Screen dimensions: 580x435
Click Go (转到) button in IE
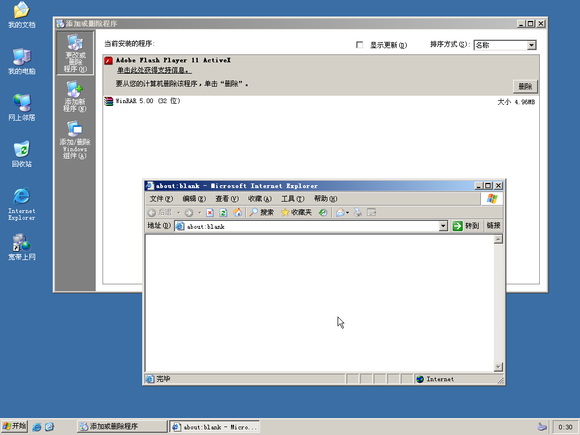(465, 226)
